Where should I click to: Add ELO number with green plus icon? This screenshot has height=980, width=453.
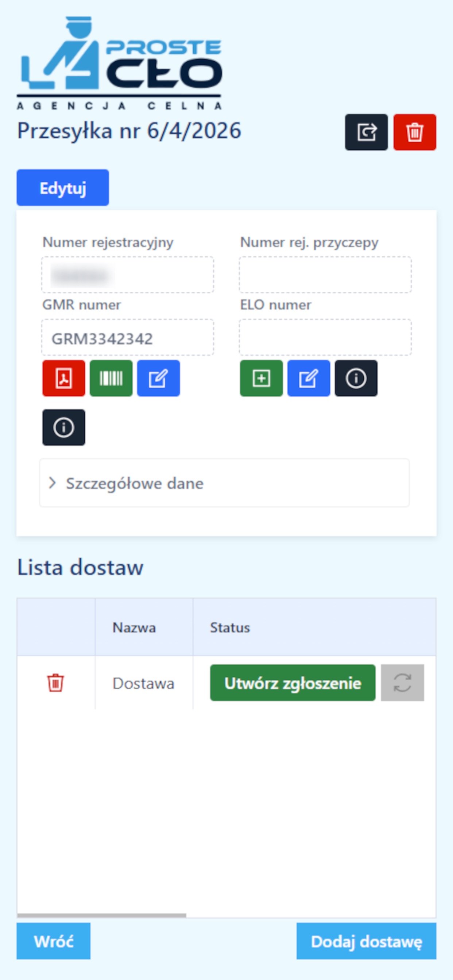click(x=261, y=378)
